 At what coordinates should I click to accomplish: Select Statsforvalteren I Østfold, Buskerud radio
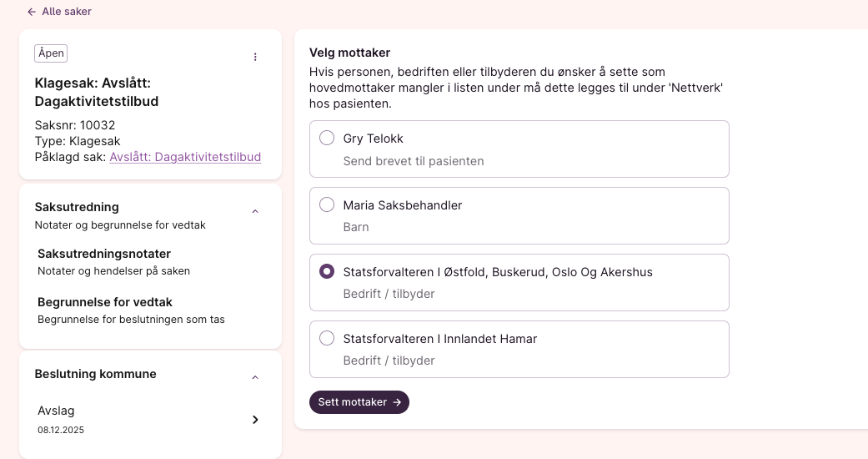tap(328, 272)
